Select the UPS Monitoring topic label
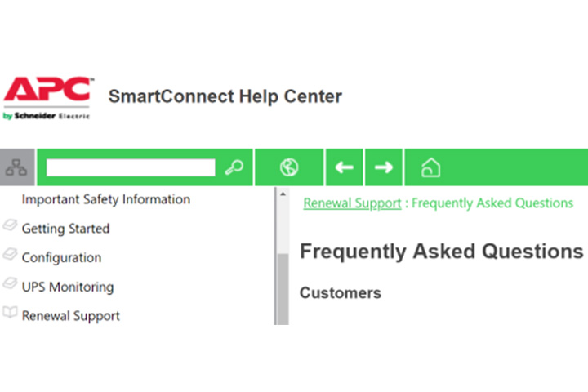The height and width of the screenshot is (392, 588). click(68, 287)
